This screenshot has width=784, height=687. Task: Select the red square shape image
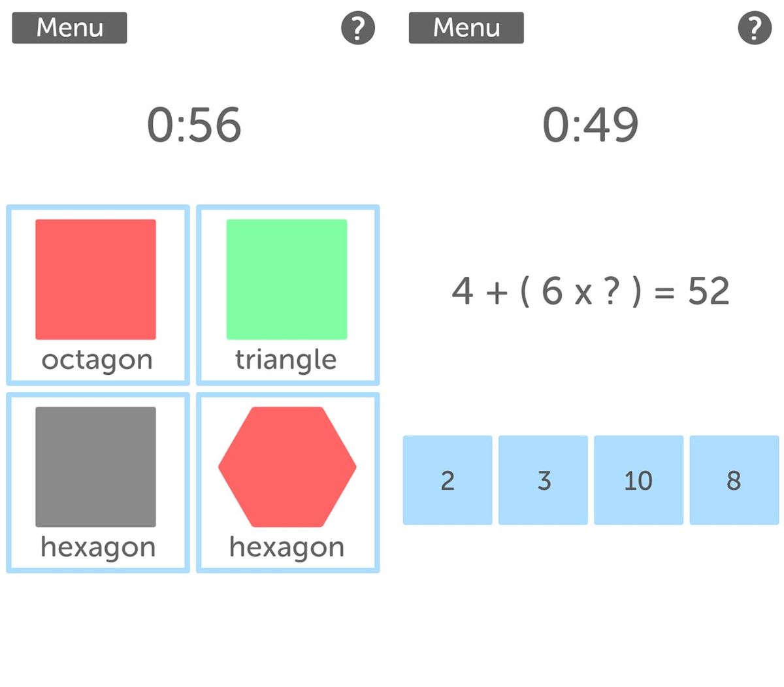tap(95, 280)
